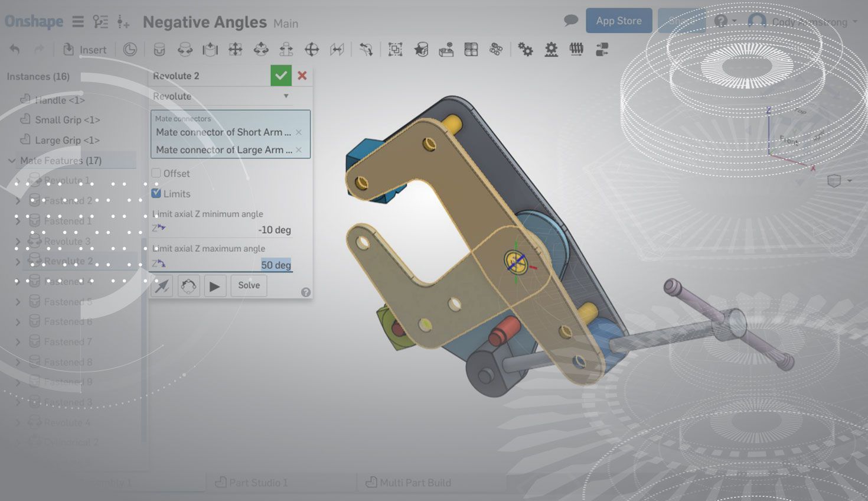868x501 pixels.
Task: Select the Revolute mate tool in toolbar
Action: [x=185, y=50]
